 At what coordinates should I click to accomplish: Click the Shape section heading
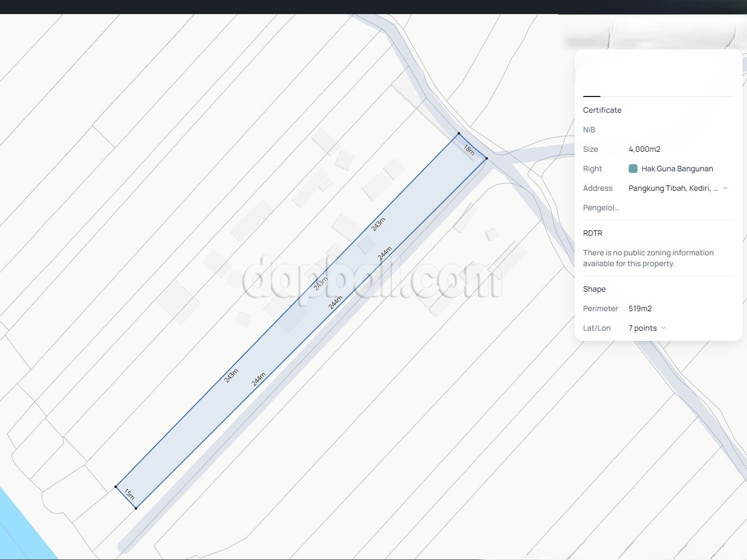(594, 289)
